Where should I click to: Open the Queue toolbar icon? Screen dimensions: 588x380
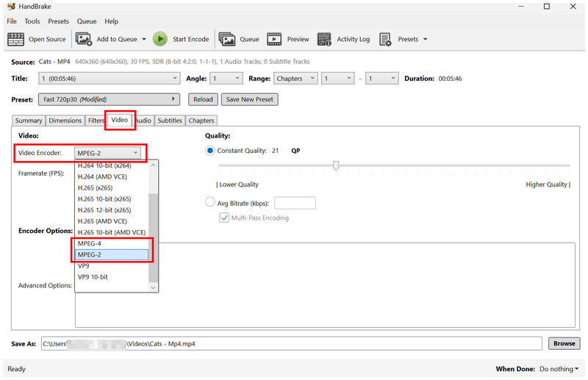coord(227,39)
